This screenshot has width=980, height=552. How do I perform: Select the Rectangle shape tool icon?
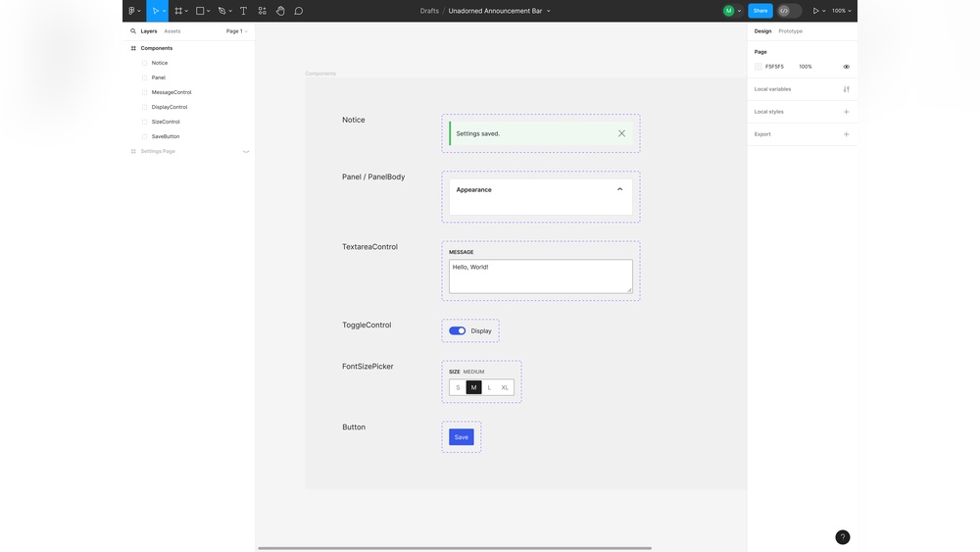200,11
